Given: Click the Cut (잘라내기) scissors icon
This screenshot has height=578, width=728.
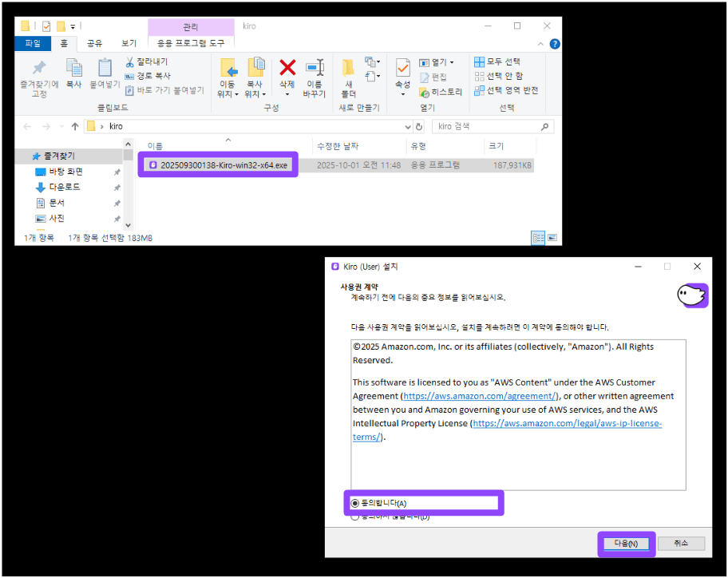Looking at the screenshot, I should (x=129, y=62).
